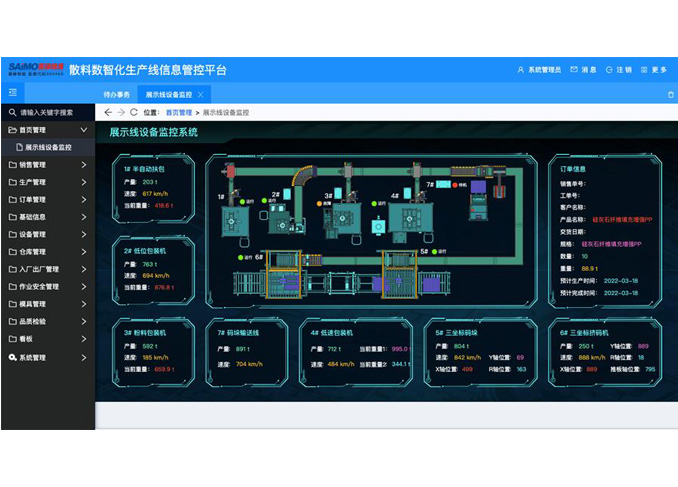Open 消息 messages envelope icon
The width and height of the screenshot is (678, 487).
point(574,70)
